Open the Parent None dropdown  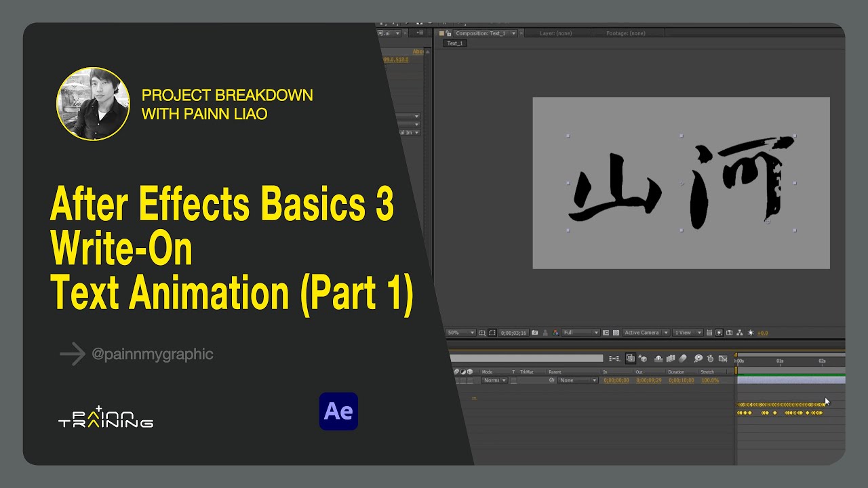coord(578,380)
